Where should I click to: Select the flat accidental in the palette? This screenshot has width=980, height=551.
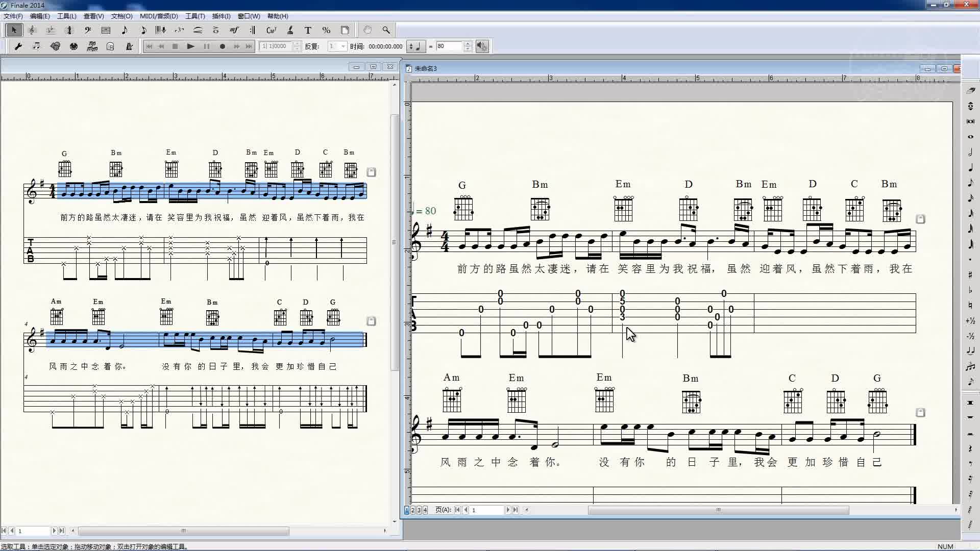coord(970,290)
